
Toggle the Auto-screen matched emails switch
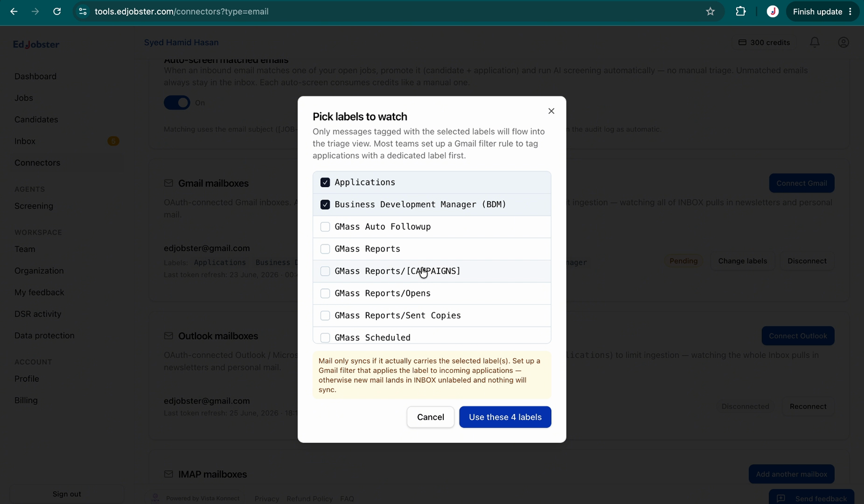pyautogui.click(x=177, y=103)
